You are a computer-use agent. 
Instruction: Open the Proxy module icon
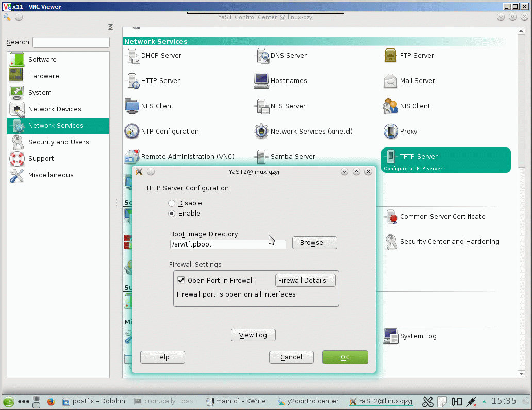click(391, 132)
